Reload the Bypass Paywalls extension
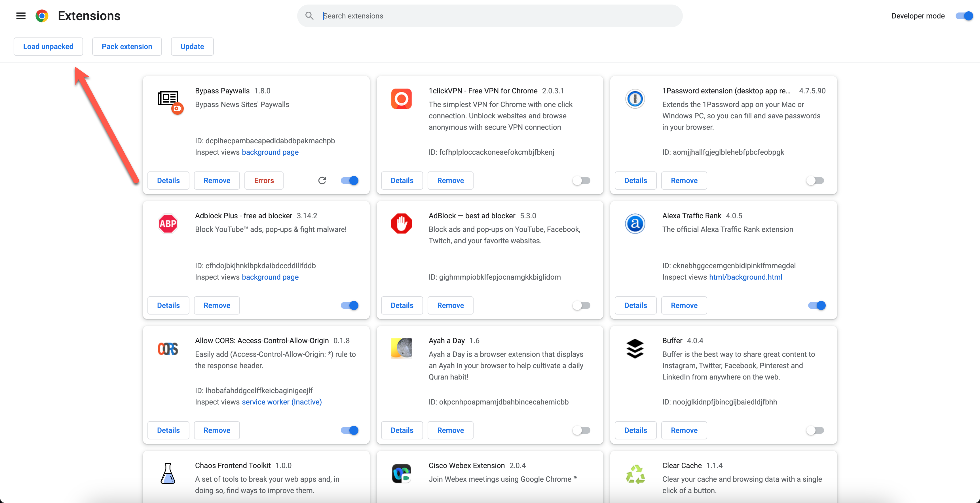The height and width of the screenshot is (503, 980). tap(322, 181)
